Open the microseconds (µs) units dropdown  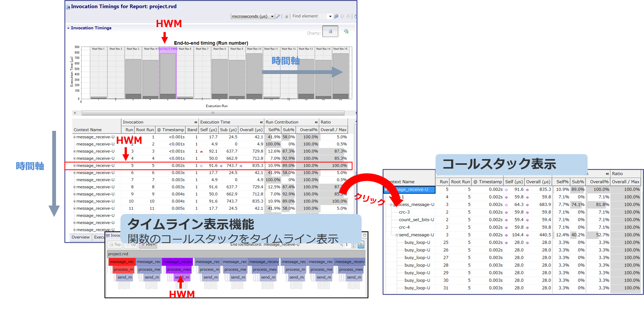pos(272,16)
